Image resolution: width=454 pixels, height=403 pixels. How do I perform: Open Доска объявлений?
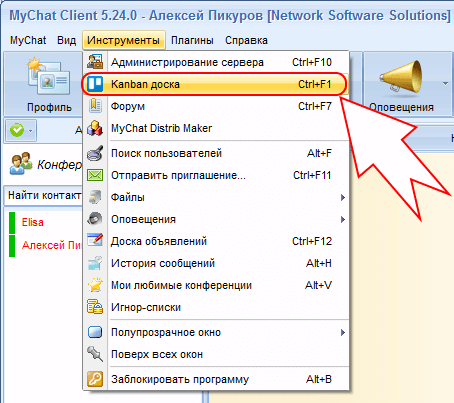(x=216, y=241)
